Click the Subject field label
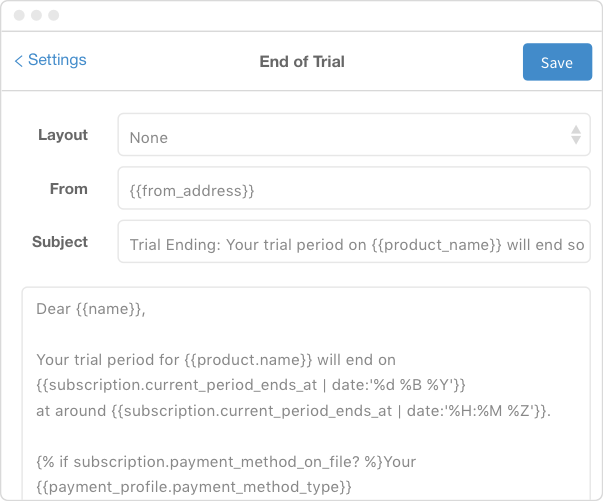 (60, 242)
